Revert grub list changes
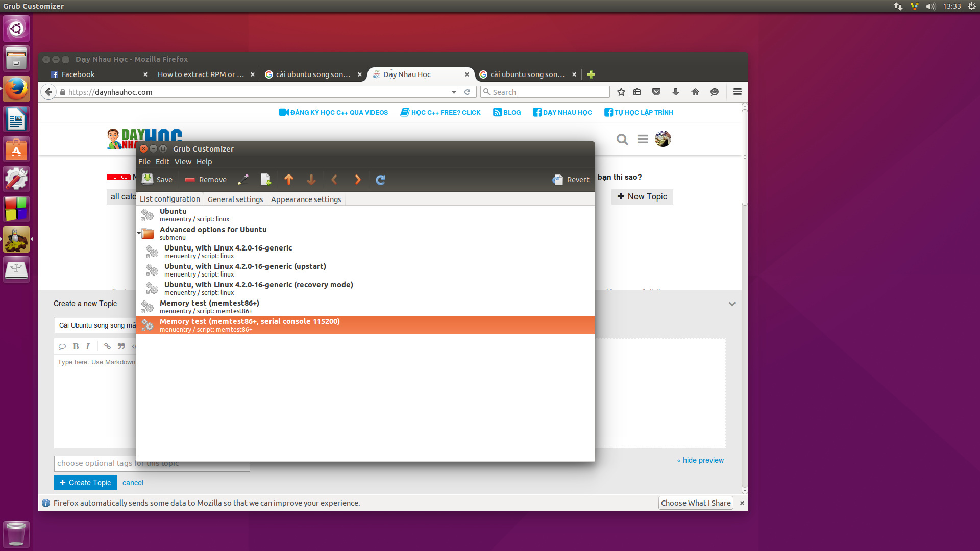 571,179
